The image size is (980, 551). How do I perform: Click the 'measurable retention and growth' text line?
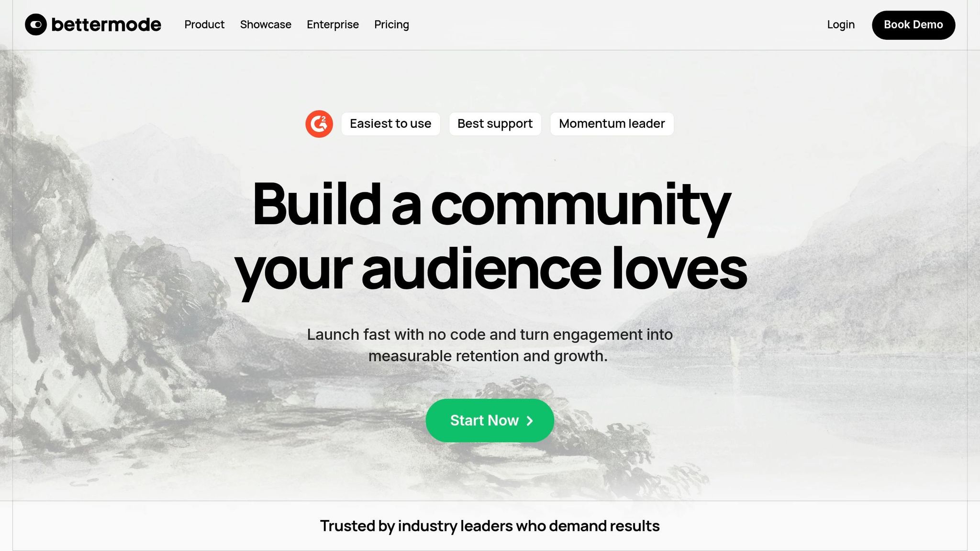488,356
